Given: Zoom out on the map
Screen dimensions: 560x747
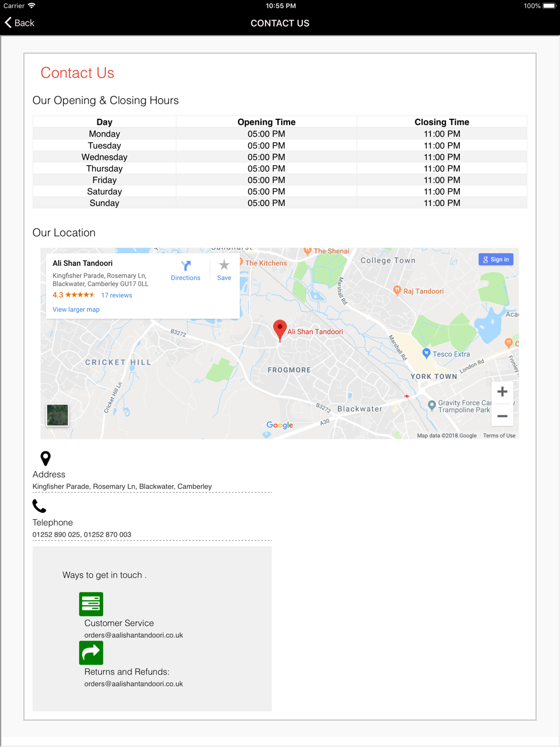Looking at the screenshot, I should (502, 416).
